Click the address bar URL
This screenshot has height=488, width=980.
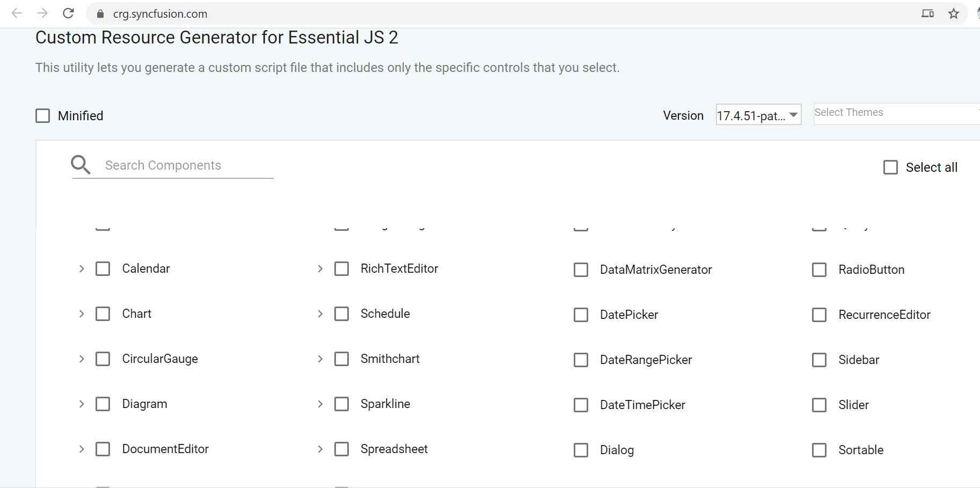coord(160,14)
